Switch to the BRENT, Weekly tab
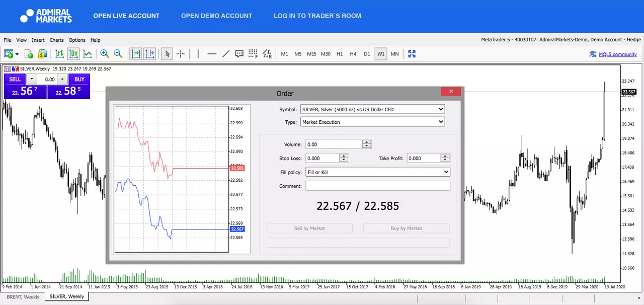 click(x=23, y=297)
